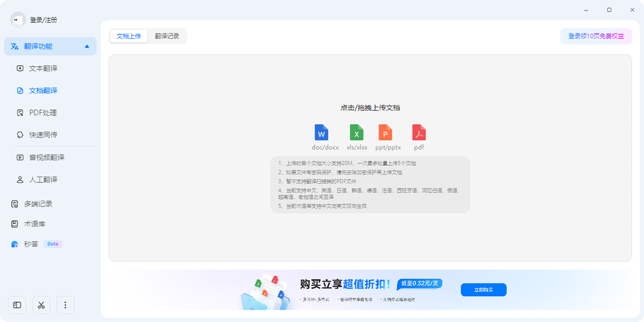The width and height of the screenshot is (644, 322).
Task: Click the 多端记录 icon
Action: click(x=14, y=204)
